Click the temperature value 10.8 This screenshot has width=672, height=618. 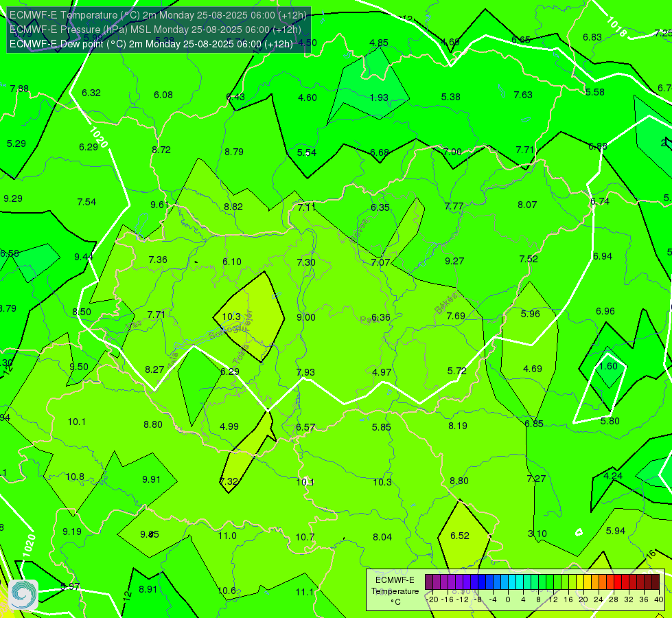[x=75, y=477]
